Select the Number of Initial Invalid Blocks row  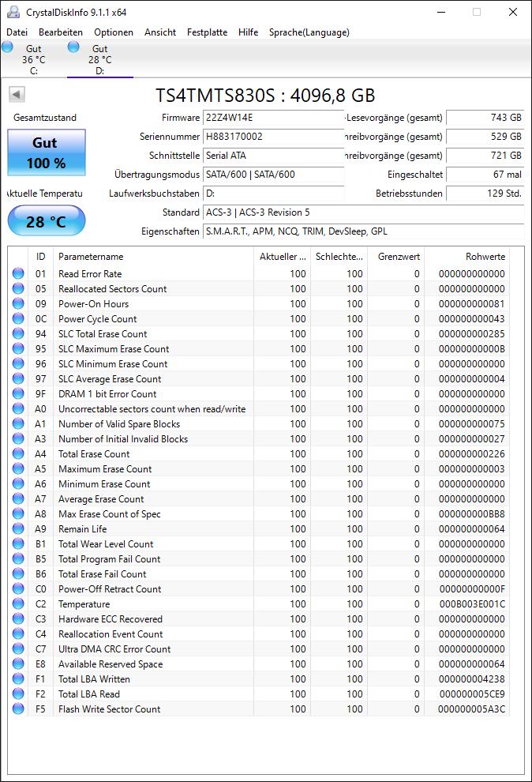(259, 438)
